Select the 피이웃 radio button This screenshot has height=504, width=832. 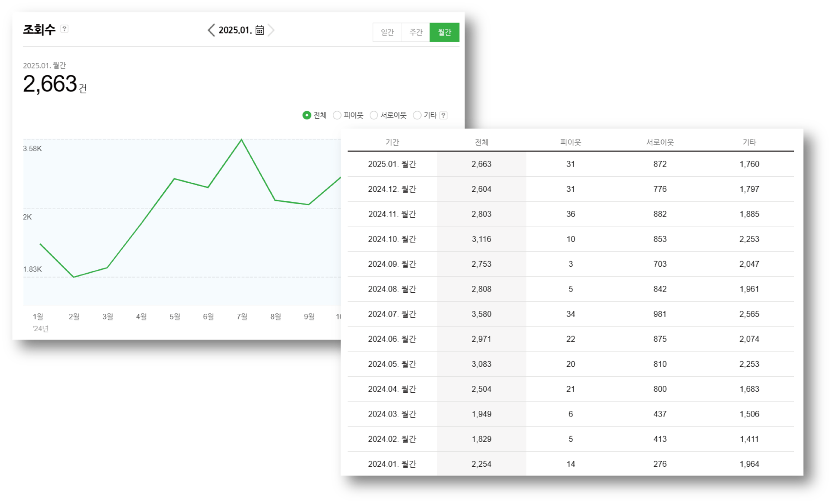point(337,115)
